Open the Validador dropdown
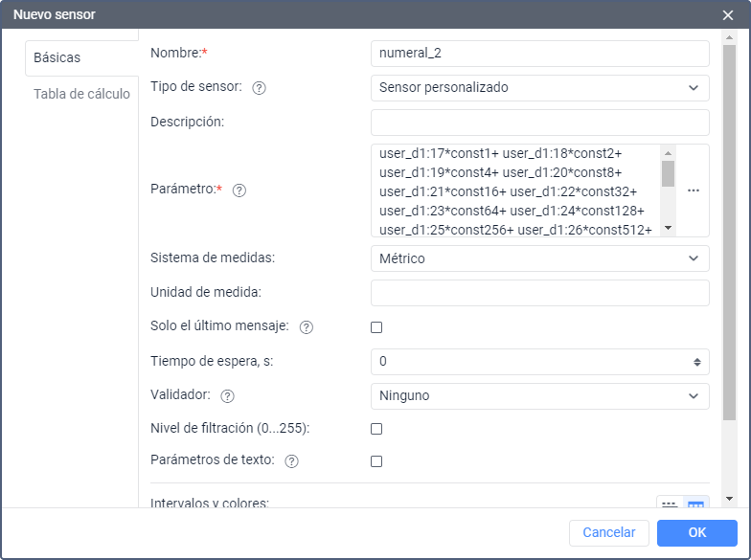The width and height of the screenshot is (751, 560). 539,396
